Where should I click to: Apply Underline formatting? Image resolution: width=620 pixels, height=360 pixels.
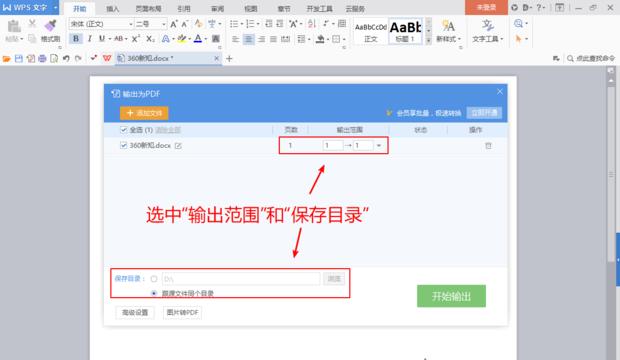[x=102, y=38]
